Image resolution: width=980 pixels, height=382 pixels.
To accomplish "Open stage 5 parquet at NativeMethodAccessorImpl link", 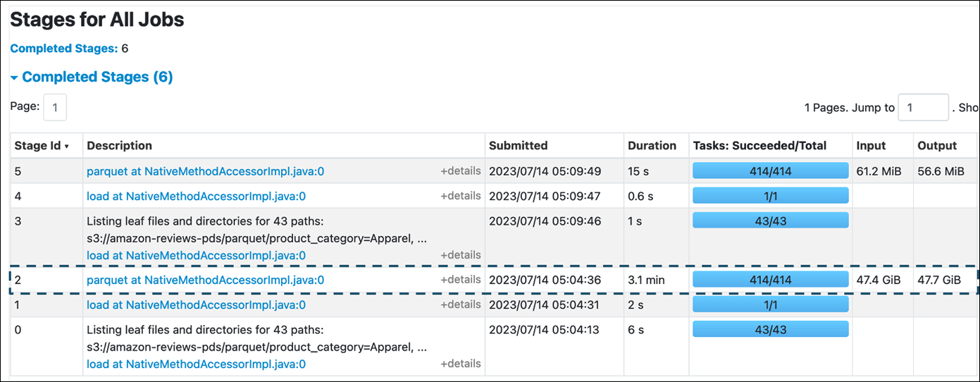I will [205, 171].
